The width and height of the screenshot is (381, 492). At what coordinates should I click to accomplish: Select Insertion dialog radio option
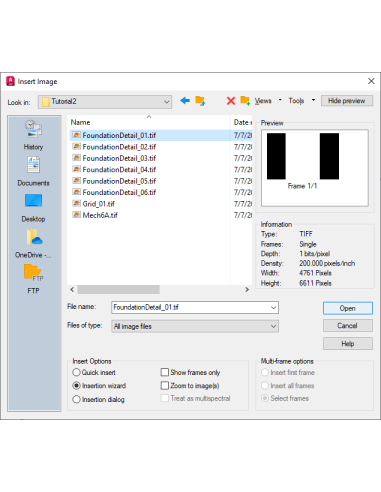point(76,399)
